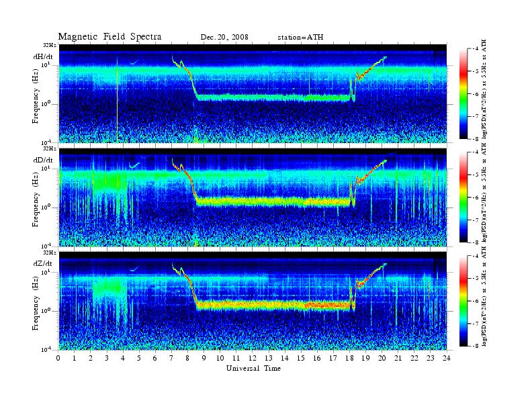Click the "Universal Time" axis title
Image resolution: width=532 pixels, height=411 pixels.
(x=253, y=368)
